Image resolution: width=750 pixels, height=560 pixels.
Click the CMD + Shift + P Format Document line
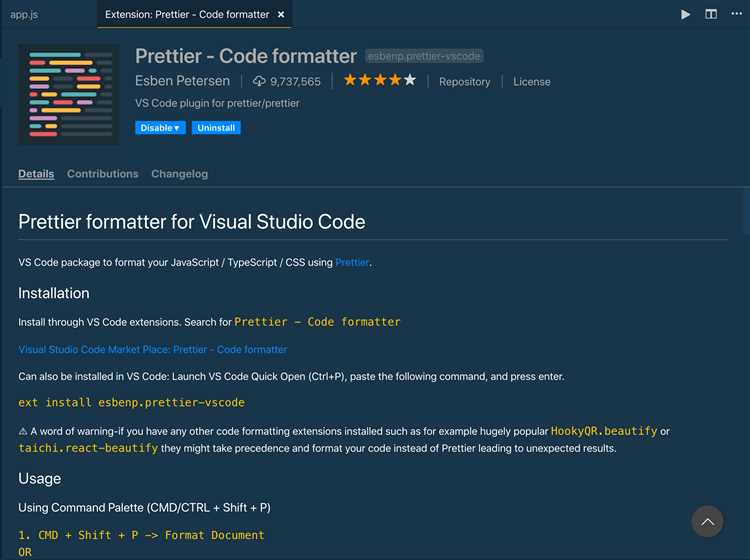(x=141, y=535)
